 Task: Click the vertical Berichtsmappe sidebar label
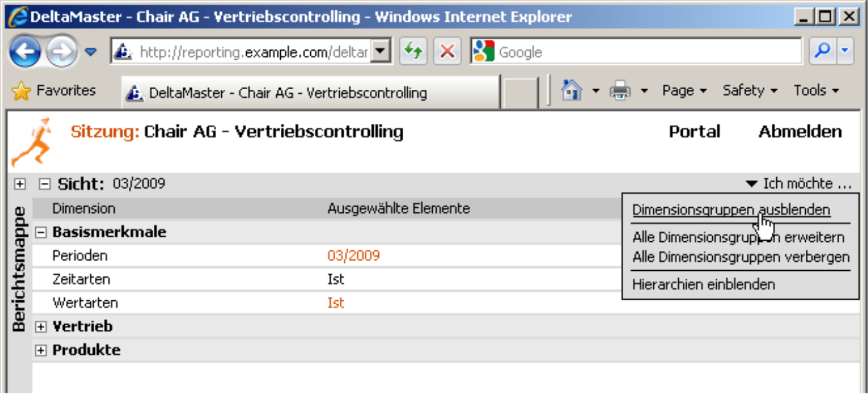pyautogui.click(x=19, y=269)
